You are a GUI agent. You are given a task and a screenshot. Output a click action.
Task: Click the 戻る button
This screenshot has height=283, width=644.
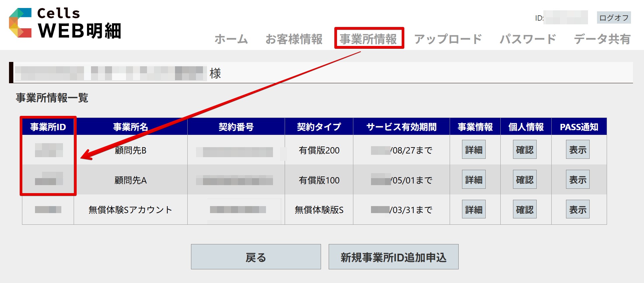[x=256, y=257]
